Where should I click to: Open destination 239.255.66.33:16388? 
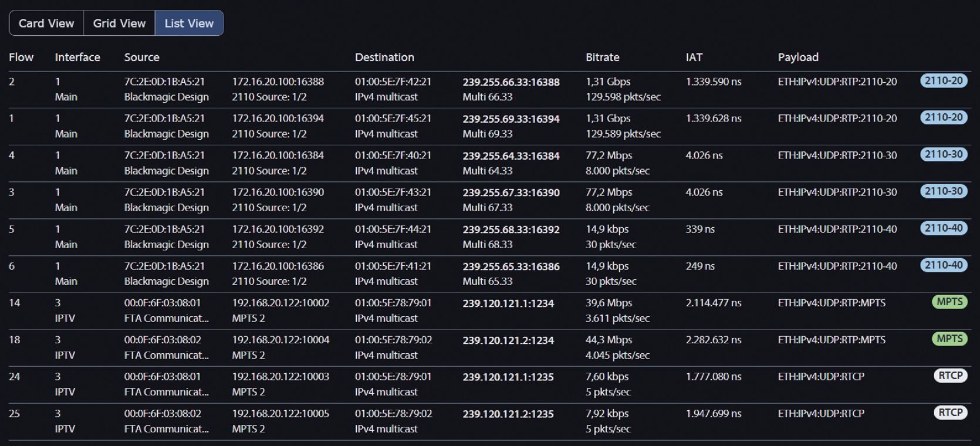click(511, 82)
